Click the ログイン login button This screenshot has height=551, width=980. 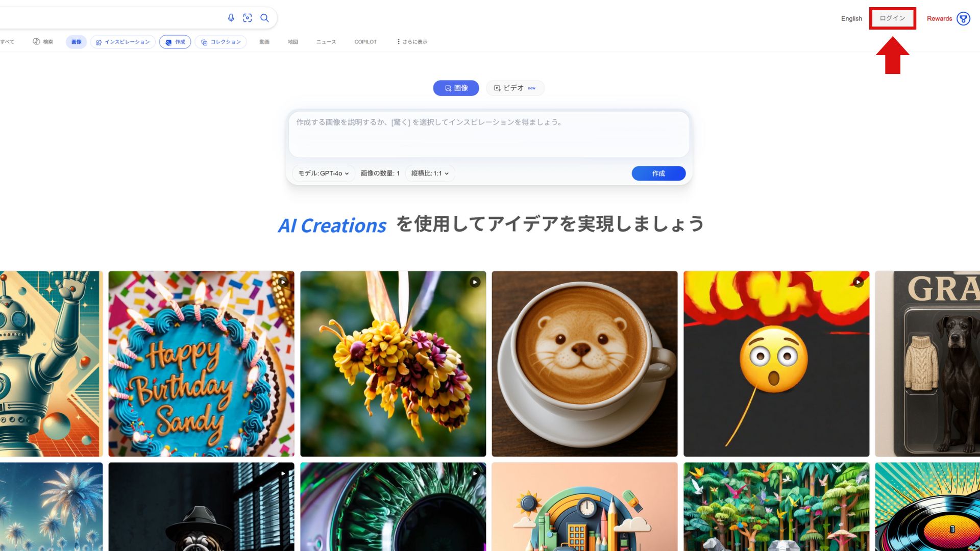pos(892,18)
